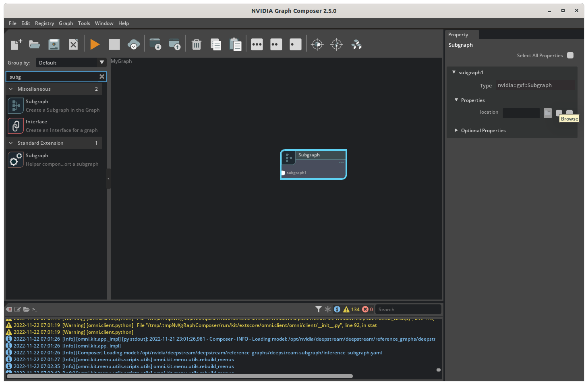The height and width of the screenshot is (385, 588).
Task: Click the subg component search field
Action: tap(53, 77)
